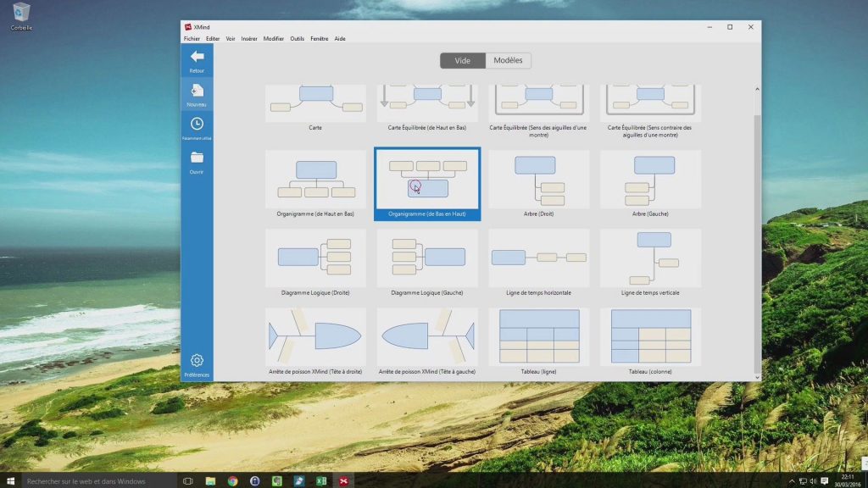Click the Chrome icon in taskbar
Viewport: 868px width, 488px height.
point(232,480)
